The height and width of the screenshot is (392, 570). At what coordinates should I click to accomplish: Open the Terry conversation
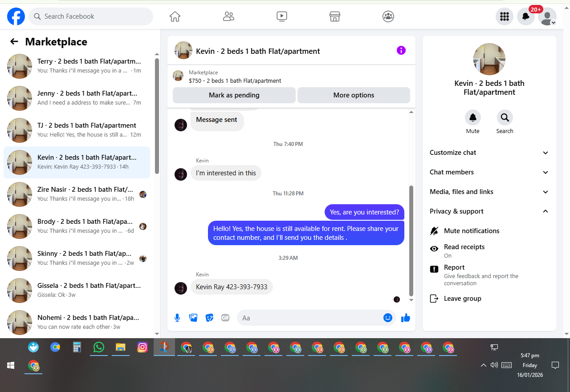[x=77, y=66]
